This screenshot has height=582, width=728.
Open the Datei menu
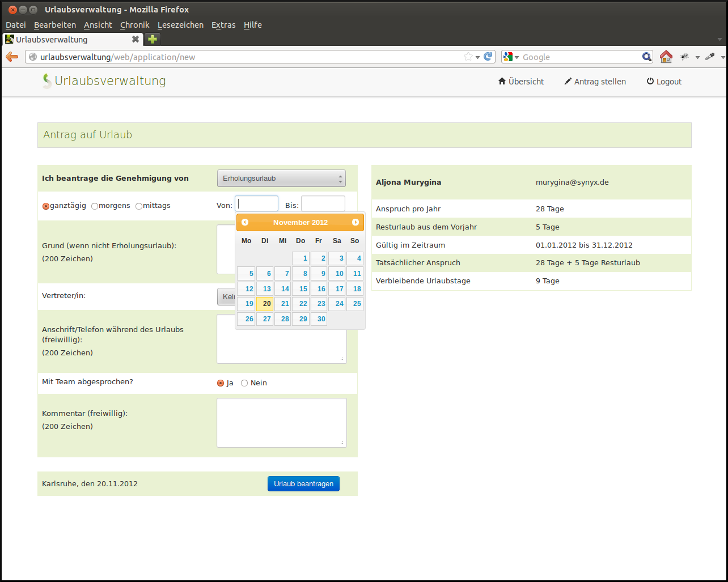click(x=16, y=25)
